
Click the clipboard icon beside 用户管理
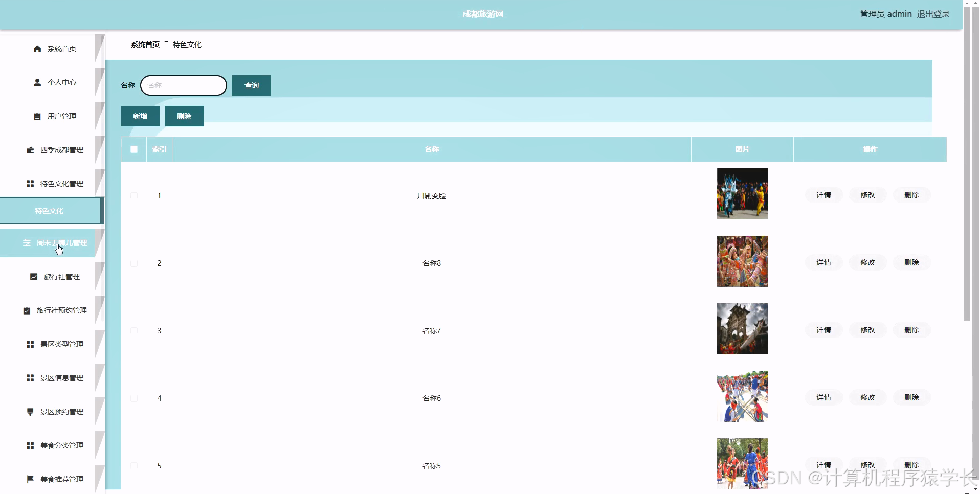click(x=37, y=116)
